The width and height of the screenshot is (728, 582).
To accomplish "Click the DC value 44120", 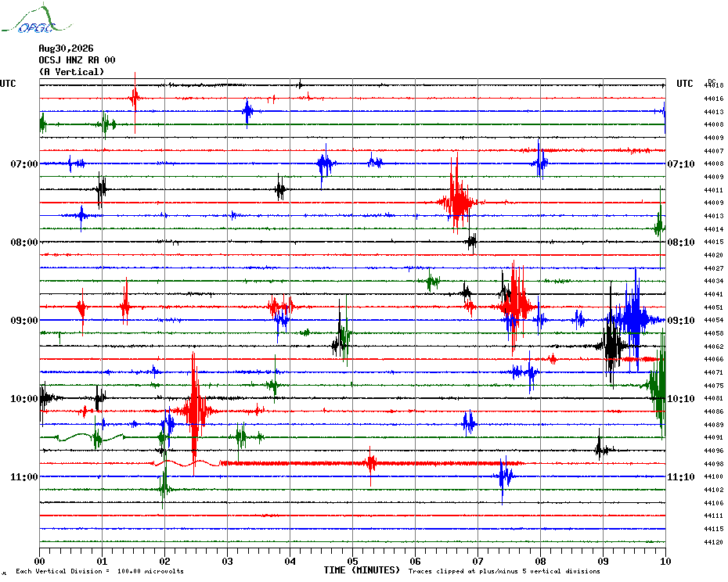I will pos(714,541).
